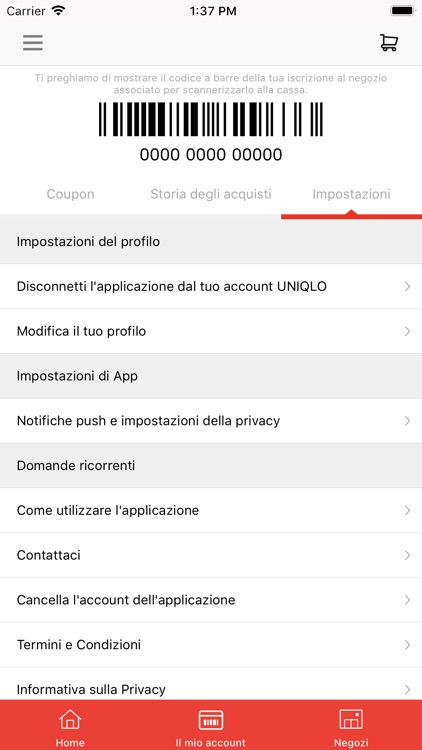The image size is (422, 750).
Task: Tap Modifica il tuo profilo text
Action: click(81, 331)
